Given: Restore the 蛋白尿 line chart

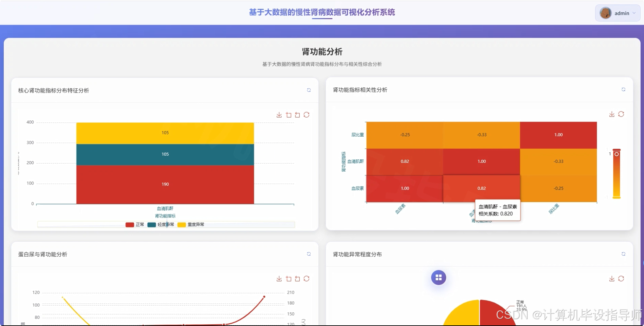Looking at the screenshot, I should coord(307,279).
